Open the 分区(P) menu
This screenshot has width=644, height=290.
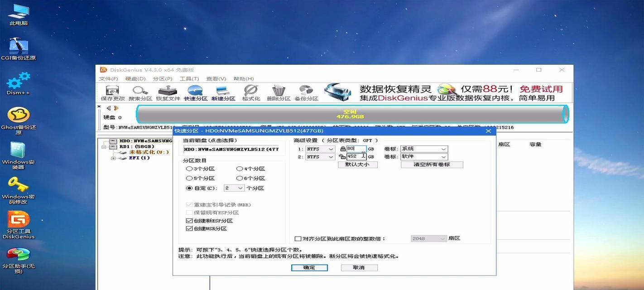click(162, 79)
